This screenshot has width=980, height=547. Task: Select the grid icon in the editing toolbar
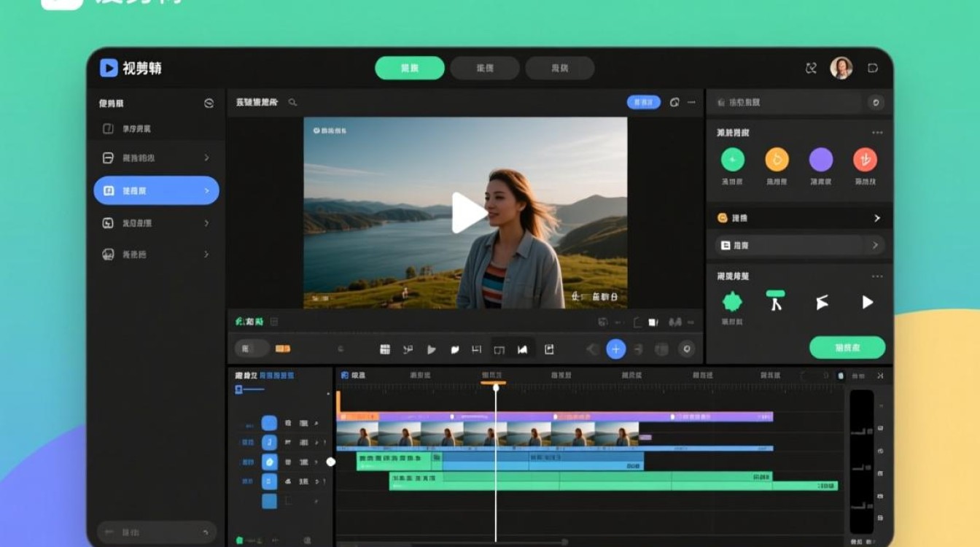[x=385, y=349]
